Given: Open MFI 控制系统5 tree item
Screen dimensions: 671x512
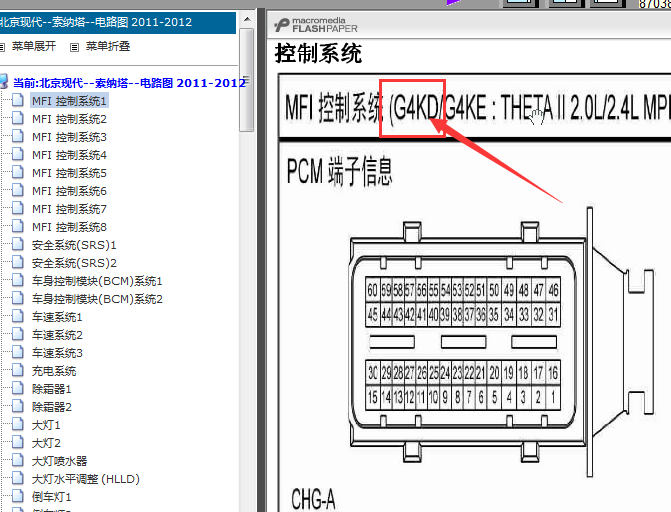Looking at the screenshot, I should tap(69, 173).
